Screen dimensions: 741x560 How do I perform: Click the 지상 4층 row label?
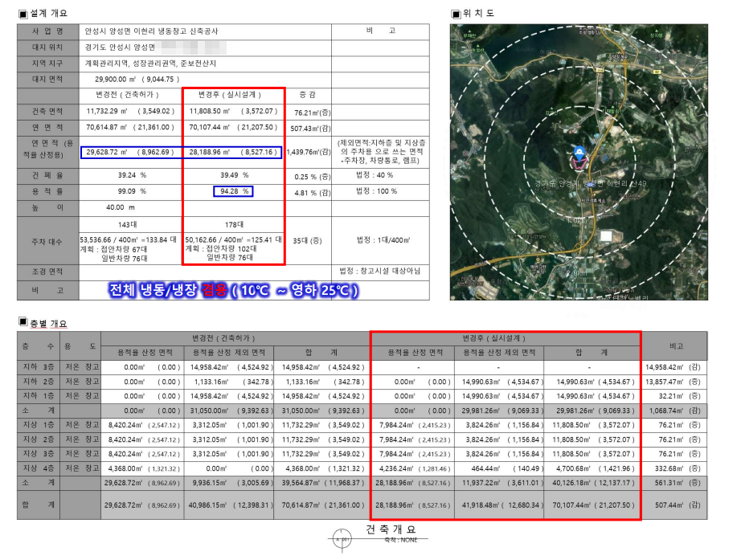(x=39, y=468)
